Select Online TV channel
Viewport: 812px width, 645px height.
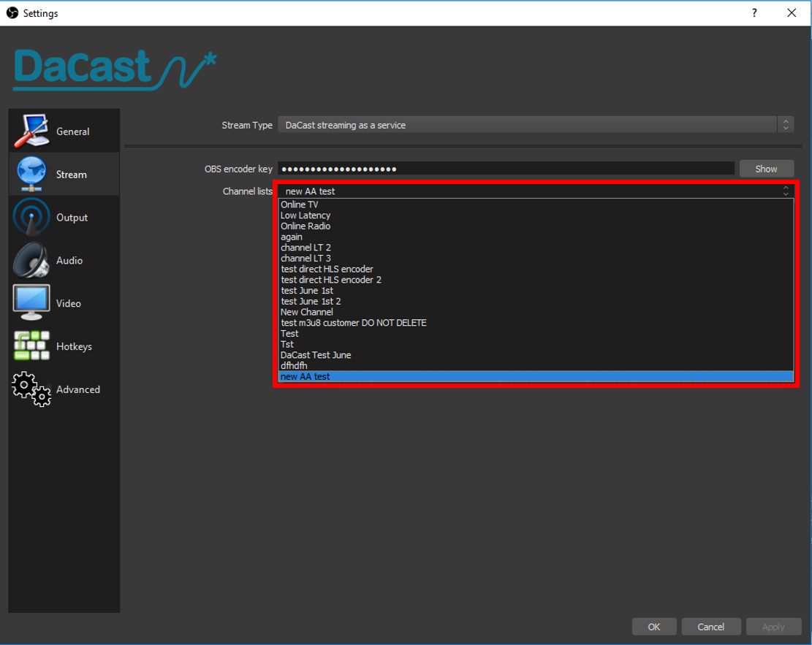pyautogui.click(x=536, y=205)
